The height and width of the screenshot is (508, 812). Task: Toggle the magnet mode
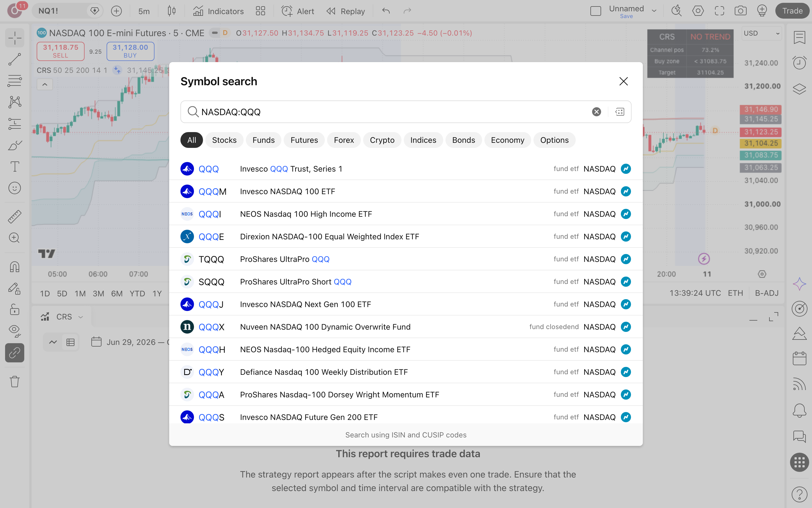click(14, 267)
